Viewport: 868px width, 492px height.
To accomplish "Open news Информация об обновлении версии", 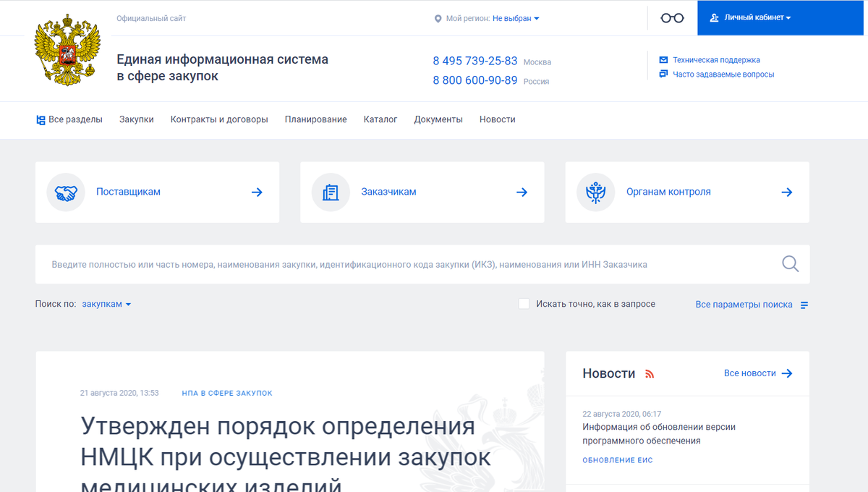I will [x=659, y=433].
